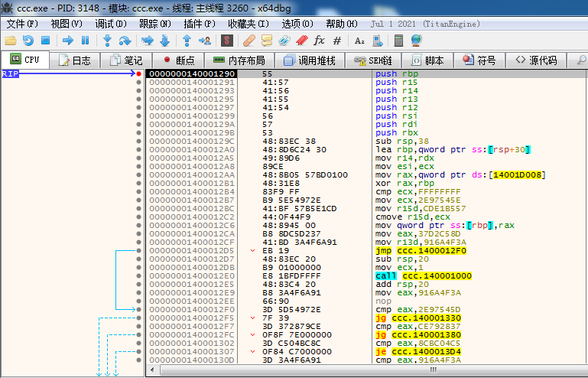Open the 文件(F) menu
Viewport: 588px width, 378px height.
pyautogui.click(x=22, y=24)
